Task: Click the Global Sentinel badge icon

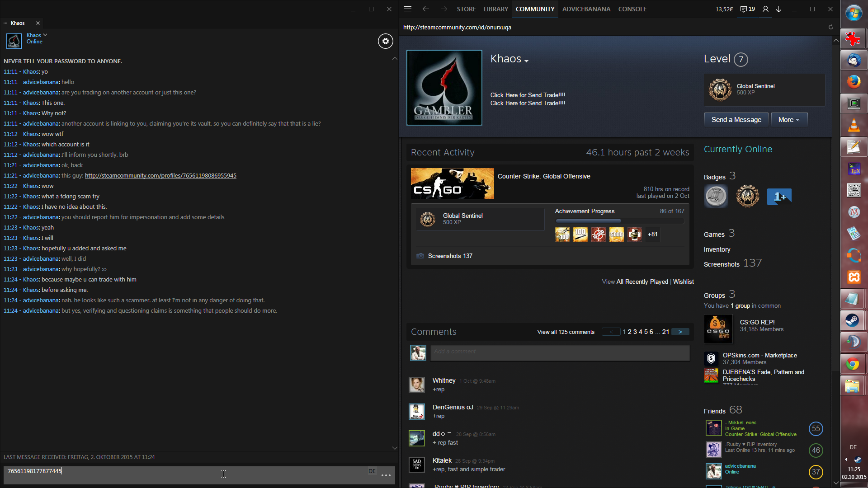Action: click(720, 89)
